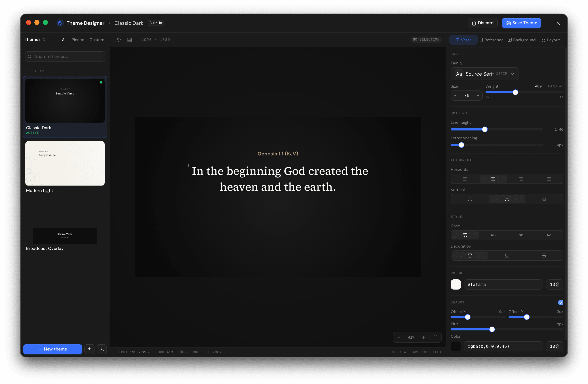
Task: Show the Pinned themes tab
Action: (78, 40)
